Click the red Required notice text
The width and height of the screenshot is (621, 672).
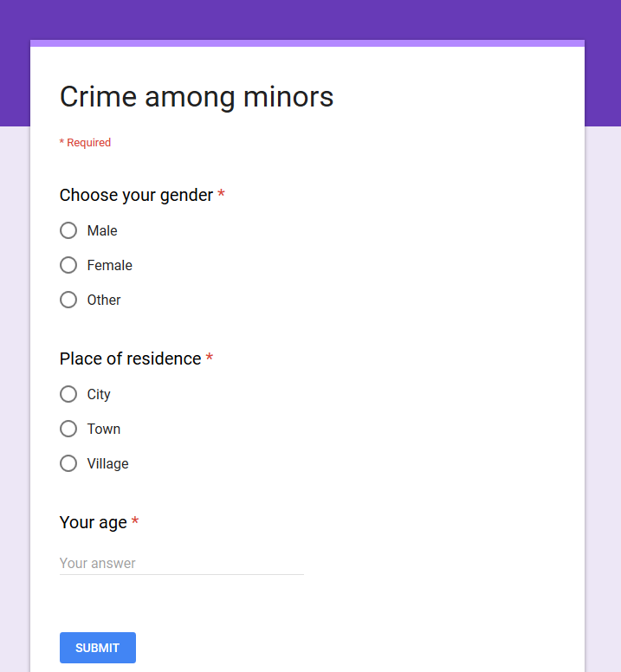[85, 143]
